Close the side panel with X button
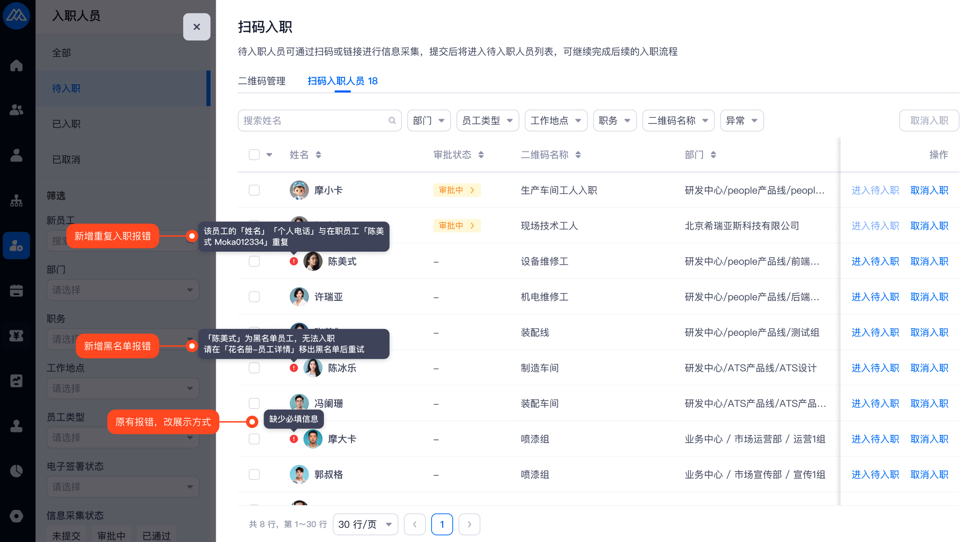The height and width of the screenshot is (542, 980). point(196,27)
